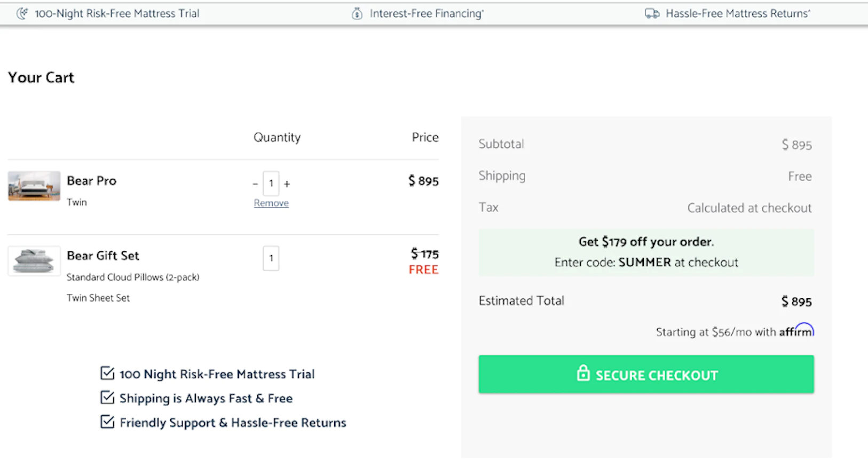Click the moon icon beside Risk-Free Mattress Trial
The image size is (868, 476).
[22, 13]
